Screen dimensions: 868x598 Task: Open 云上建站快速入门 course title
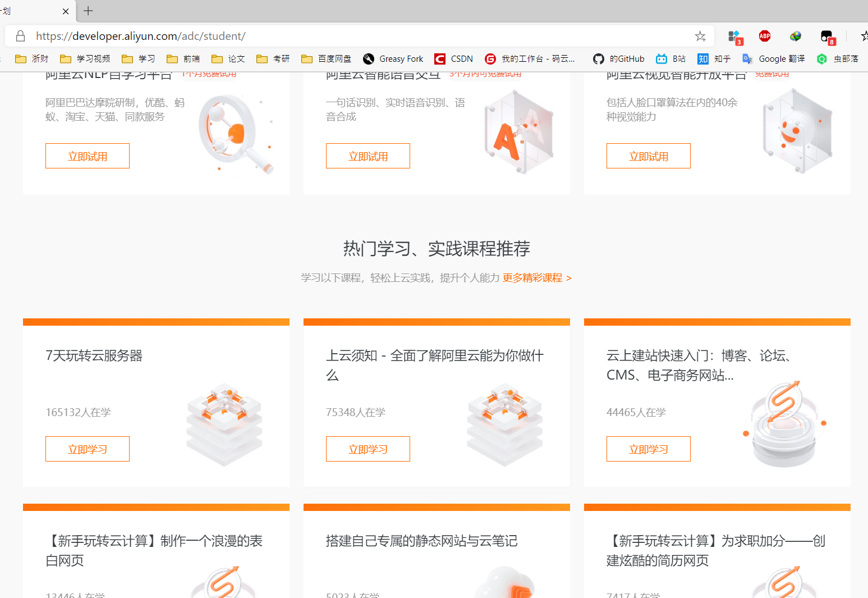pyautogui.click(x=700, y=366)
